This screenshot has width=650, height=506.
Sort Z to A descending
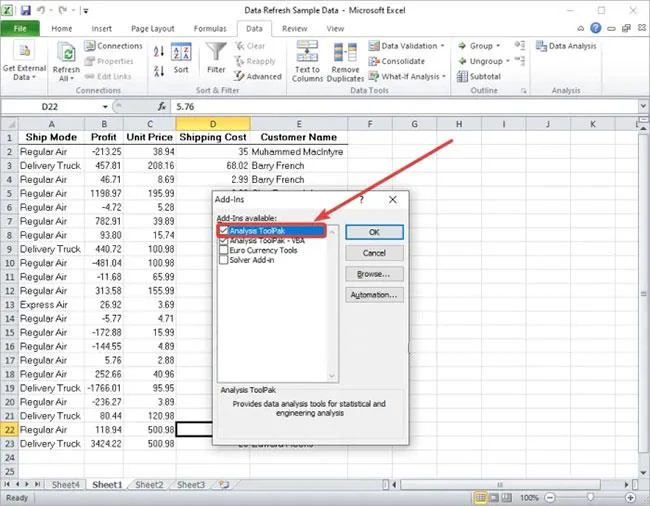point(159,71)
